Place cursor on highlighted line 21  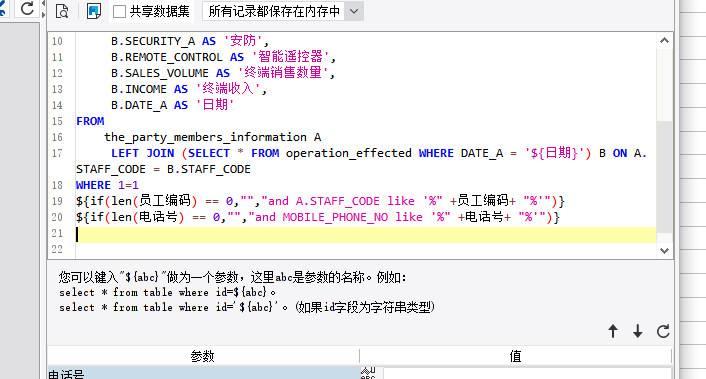366,235
